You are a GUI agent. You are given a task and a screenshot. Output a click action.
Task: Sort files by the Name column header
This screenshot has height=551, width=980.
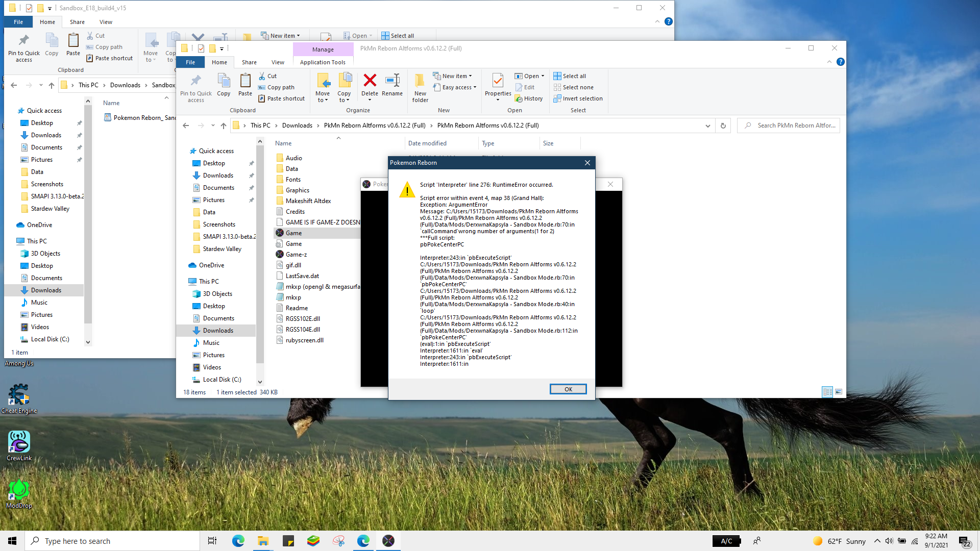(283, 143)
